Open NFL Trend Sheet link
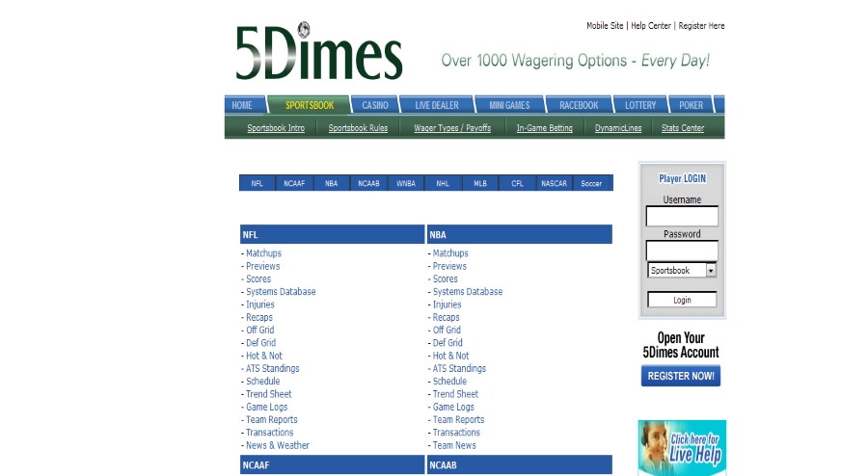Screen dimensions: 868x476 268,394
